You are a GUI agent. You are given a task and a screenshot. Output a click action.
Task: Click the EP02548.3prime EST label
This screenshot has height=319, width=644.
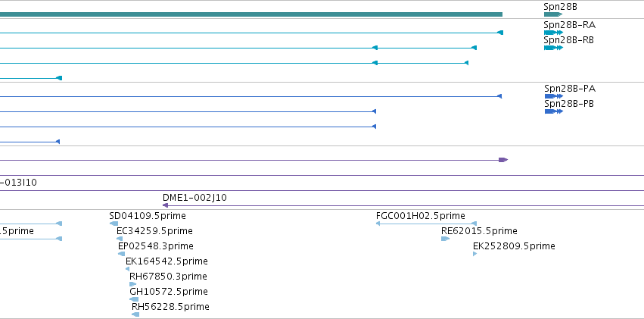tap(156, 246)
